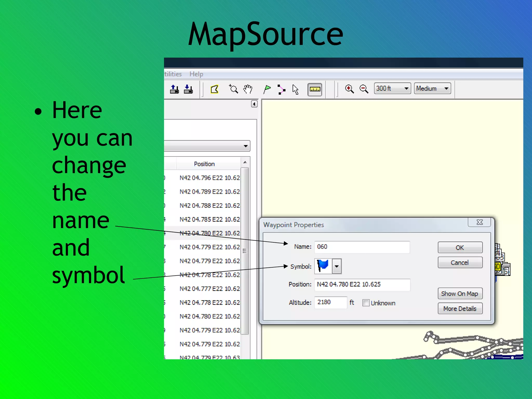532x399 pixels.
Task: Collapse the side panel with arrow button
Action: (254, 104)
